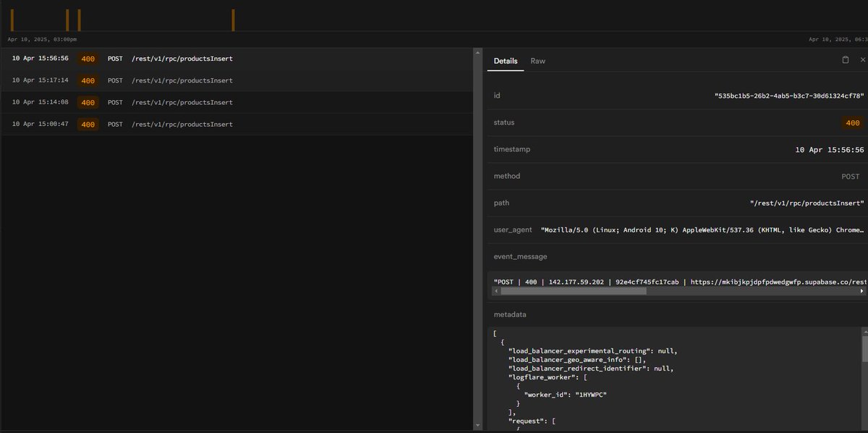Click down arrow of log list scrollbar
This screenshot has width=868, height=433.
477,426
